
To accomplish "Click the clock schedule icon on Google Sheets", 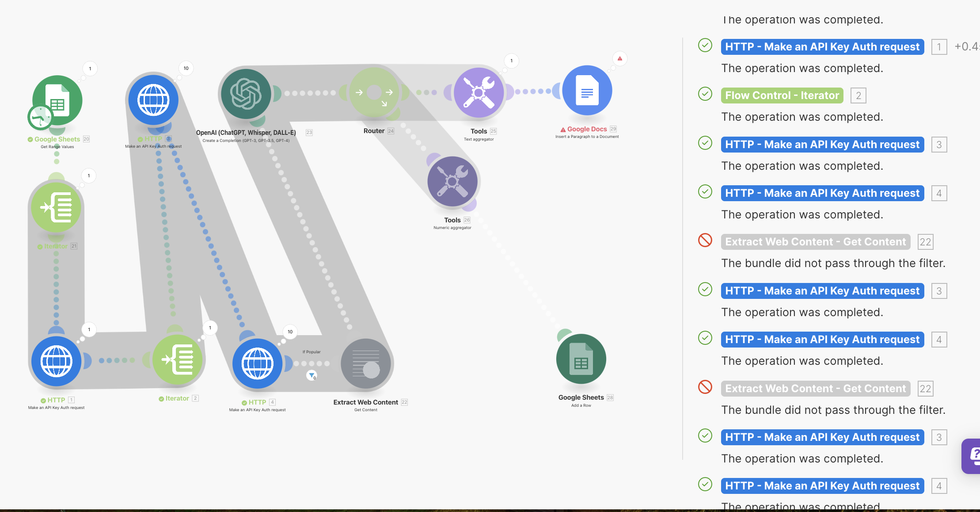I will click(x=40, y=117).
